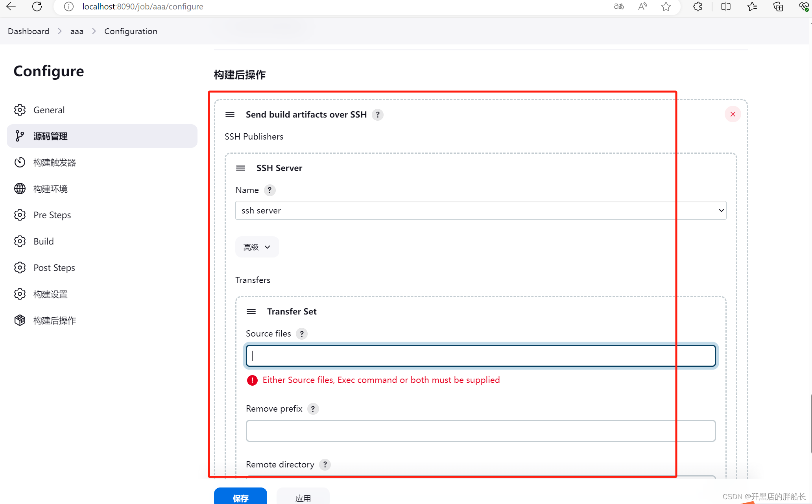Go to the 构建触发器 section
The image size is (812, 504).
(x=102, y=162)
